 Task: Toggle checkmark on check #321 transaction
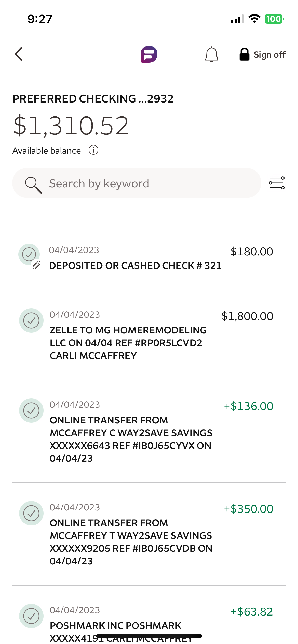tap(29, 254)
